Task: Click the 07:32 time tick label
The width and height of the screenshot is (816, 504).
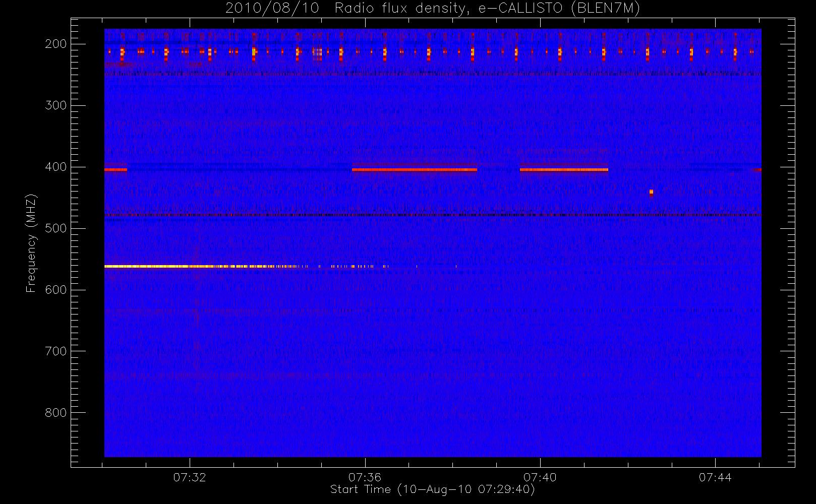Action: click(190, 477)
